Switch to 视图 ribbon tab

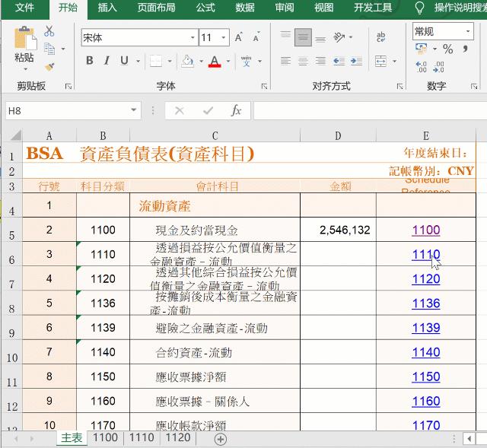click(x=323, y=8)
